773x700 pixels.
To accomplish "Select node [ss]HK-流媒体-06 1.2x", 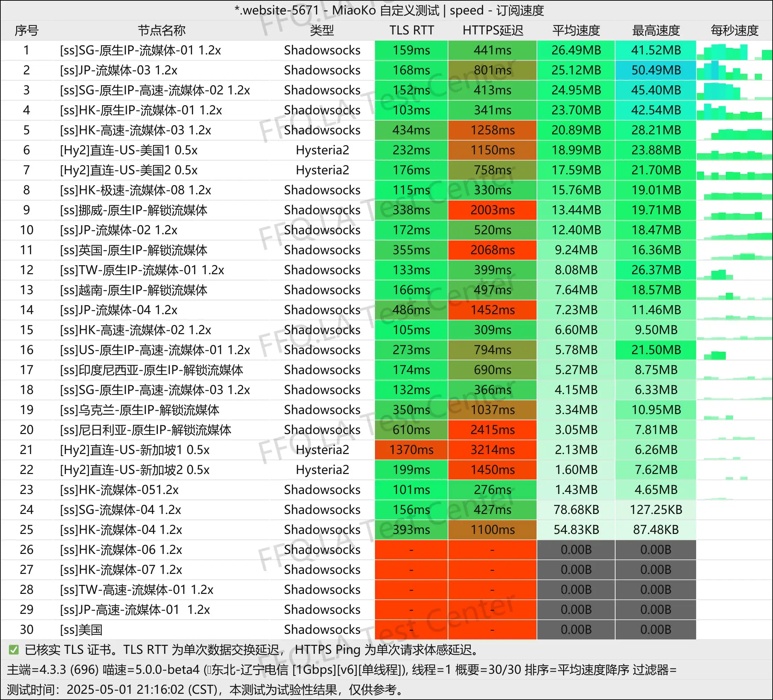I will coord(121,549).
